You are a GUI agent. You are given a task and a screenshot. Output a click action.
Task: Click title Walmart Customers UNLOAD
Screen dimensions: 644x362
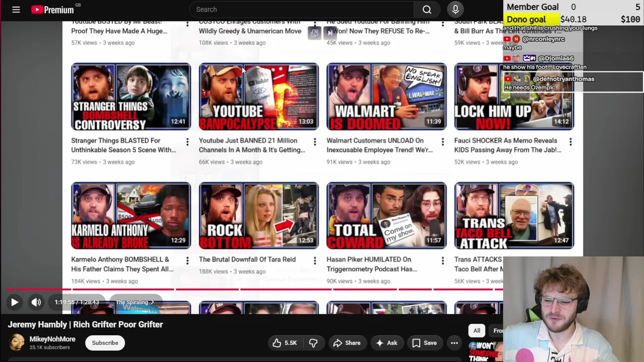click(x=379, y=145)
